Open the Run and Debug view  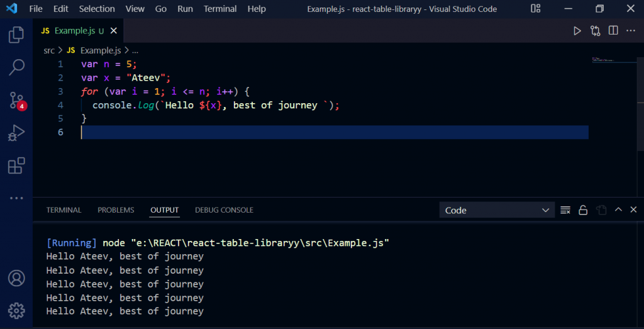coord(16,133)
